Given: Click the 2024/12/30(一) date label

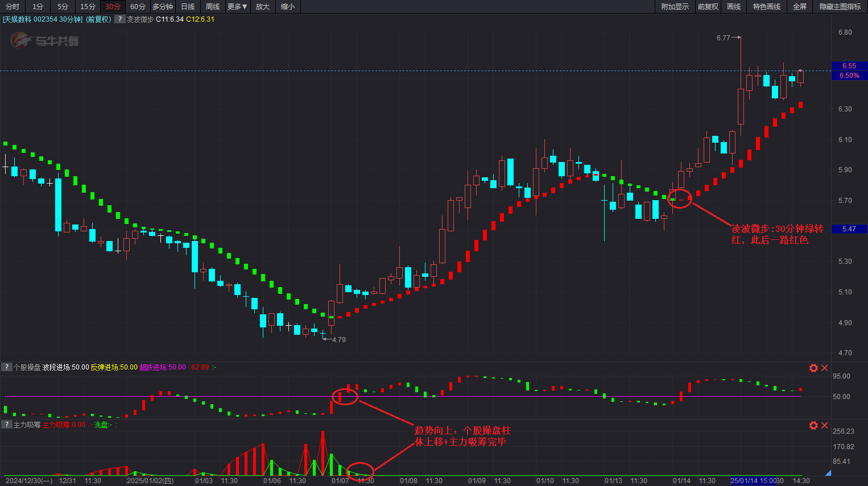Looking at the screenshot, I should (29, 481).
